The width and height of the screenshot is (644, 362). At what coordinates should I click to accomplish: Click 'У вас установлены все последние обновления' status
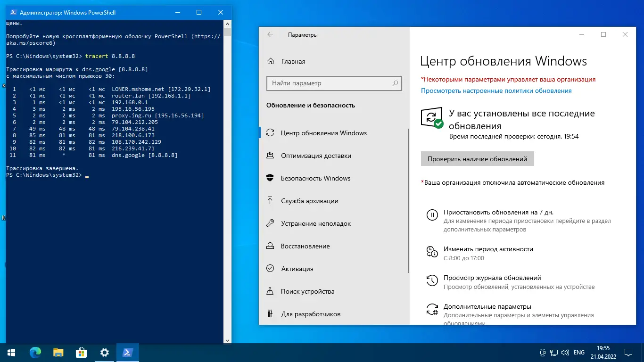[x=522, y=120]
